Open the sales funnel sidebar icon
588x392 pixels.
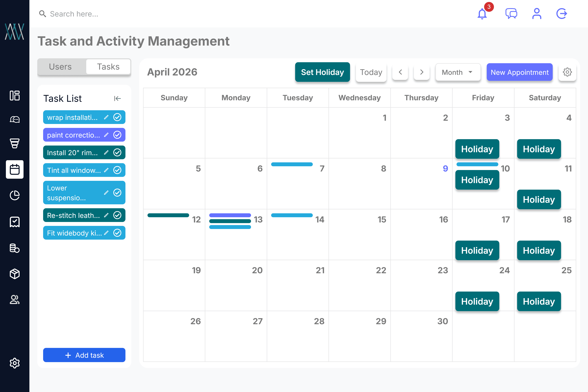tap(15, 144)
